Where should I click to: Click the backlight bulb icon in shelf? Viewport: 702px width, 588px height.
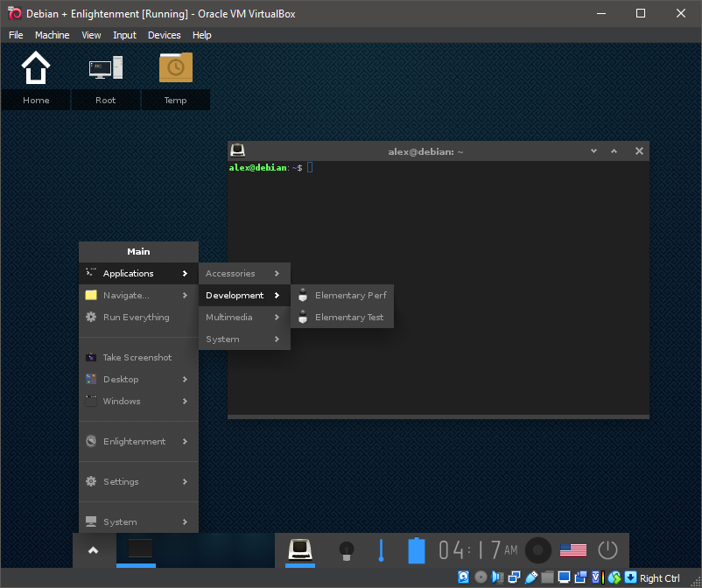coord(347,550)
